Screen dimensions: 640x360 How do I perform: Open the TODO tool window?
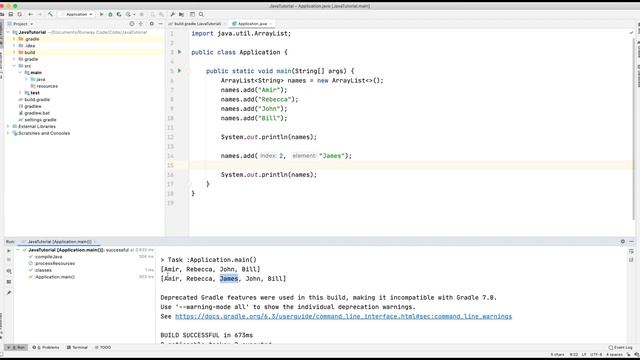point(103,348)
